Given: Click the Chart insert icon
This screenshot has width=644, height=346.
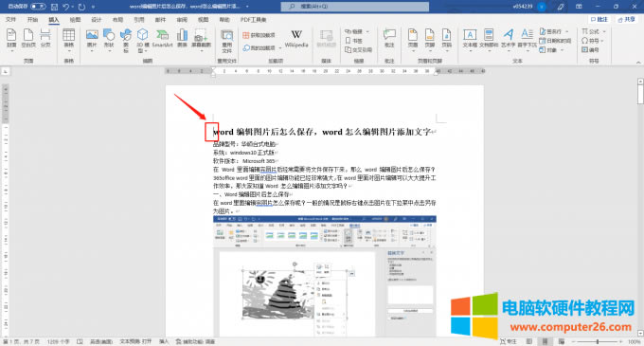Looking at the screenshot, I should [182, 39].
